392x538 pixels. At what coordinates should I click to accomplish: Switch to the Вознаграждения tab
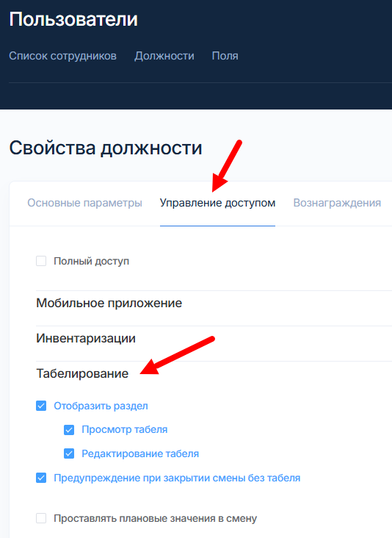[337, 203]
